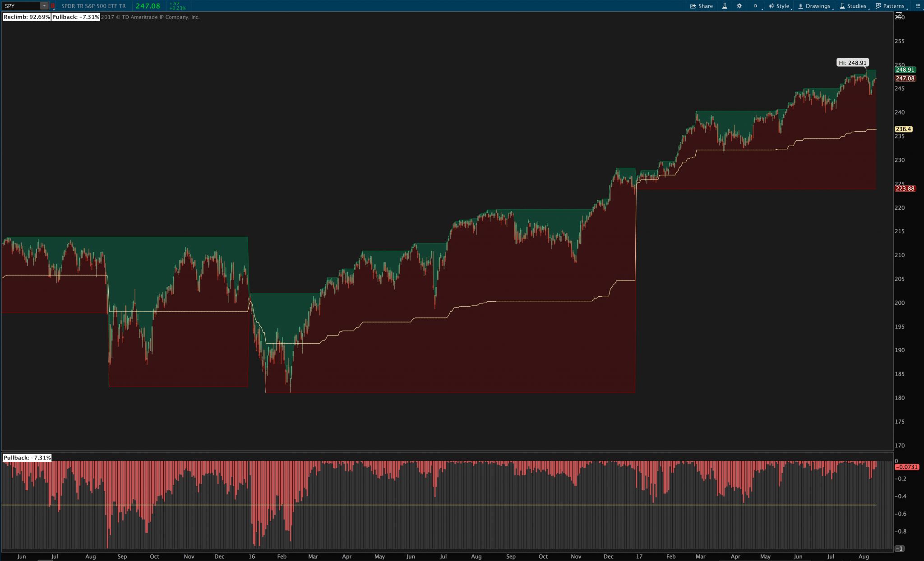Click the Hi: 248.91 price bubble

tap(852, 63)
